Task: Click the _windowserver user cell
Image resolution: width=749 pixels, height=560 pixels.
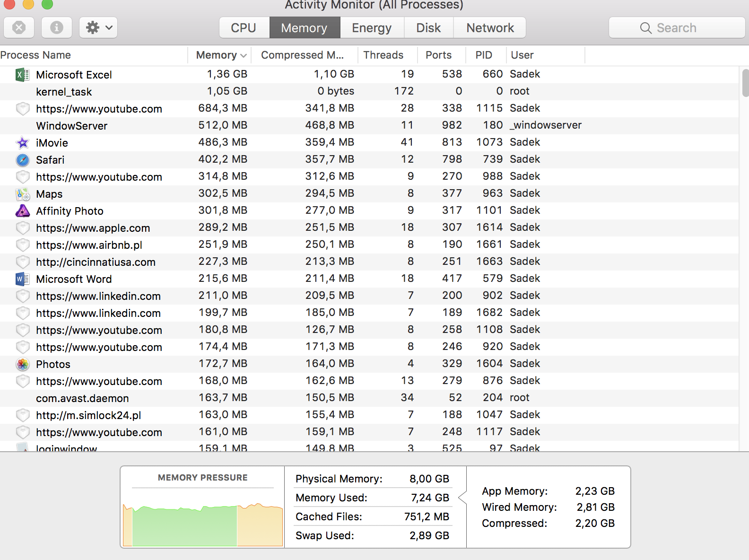Action: pos(546,125)
